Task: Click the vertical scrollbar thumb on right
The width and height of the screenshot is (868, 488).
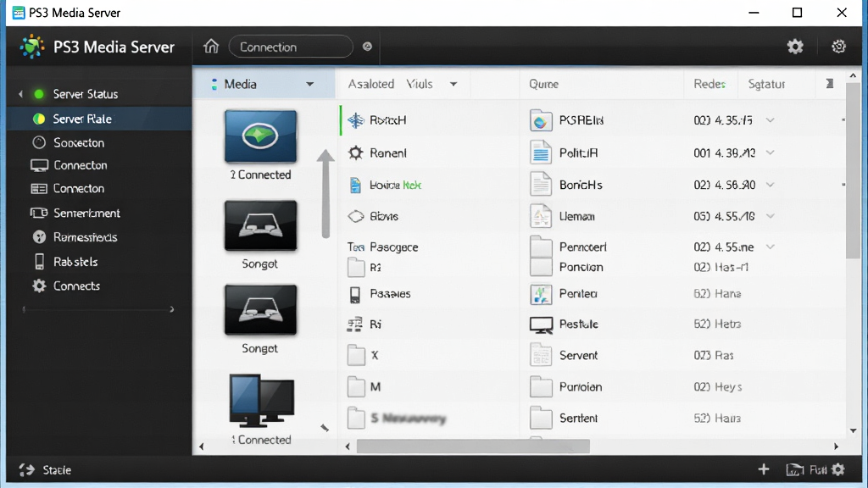Action: click(x=853, y=170)
